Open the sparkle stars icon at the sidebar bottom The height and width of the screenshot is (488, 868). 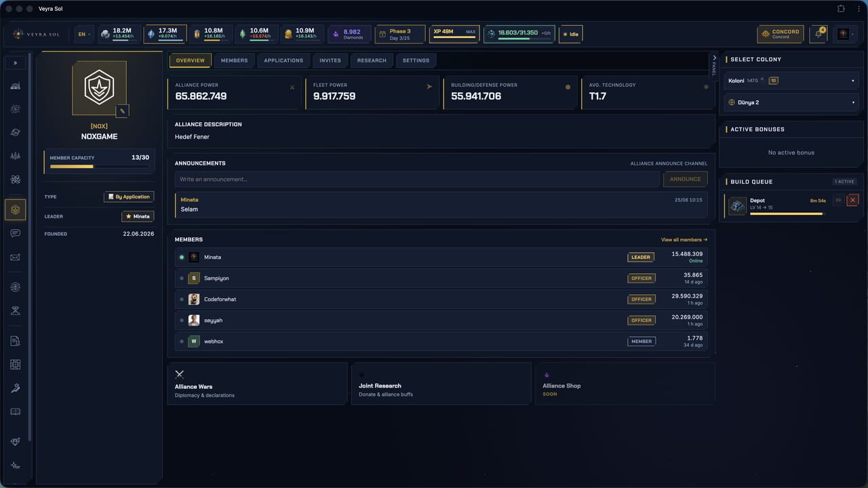tap(15, 465)
